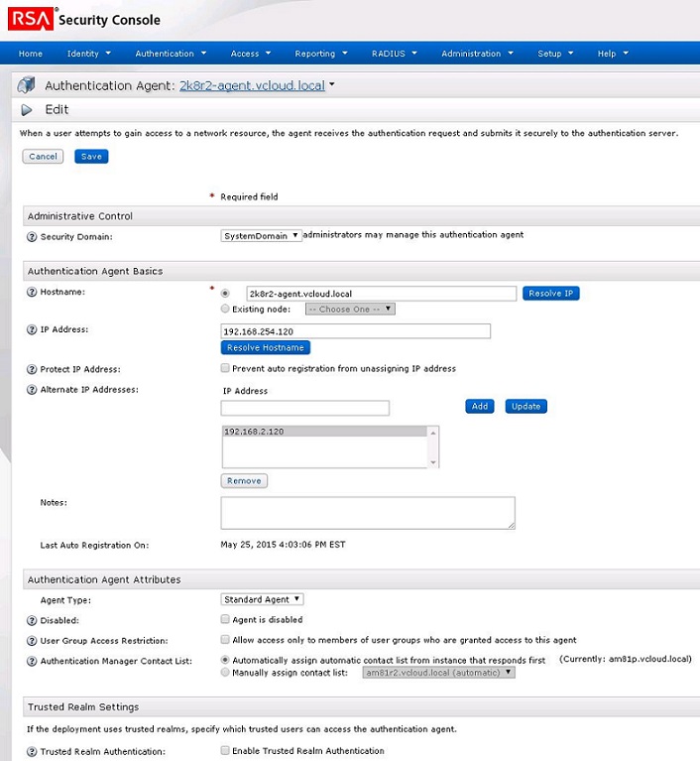
Task: Tick Enable Trusted Realm Authentication checkbox
Action: (x=225, y=751)
